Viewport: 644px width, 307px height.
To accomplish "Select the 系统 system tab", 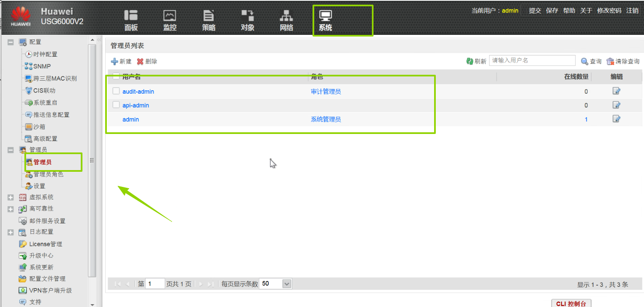I will [326, 20].
